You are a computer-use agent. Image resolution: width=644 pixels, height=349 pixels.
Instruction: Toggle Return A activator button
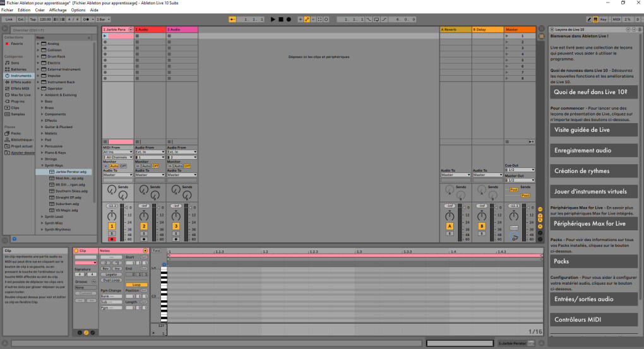[x=450, y=226]
